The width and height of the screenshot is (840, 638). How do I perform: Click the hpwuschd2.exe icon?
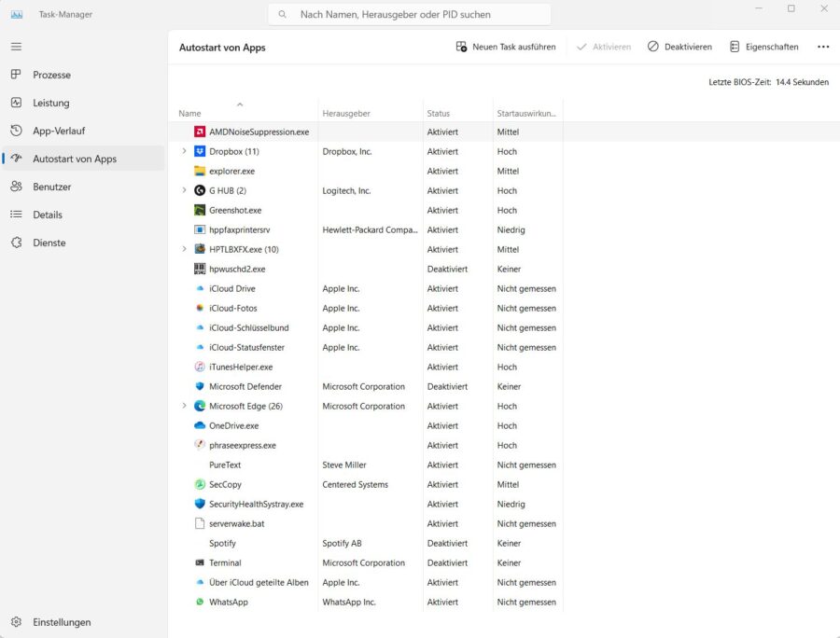click(x=200, y=269)
